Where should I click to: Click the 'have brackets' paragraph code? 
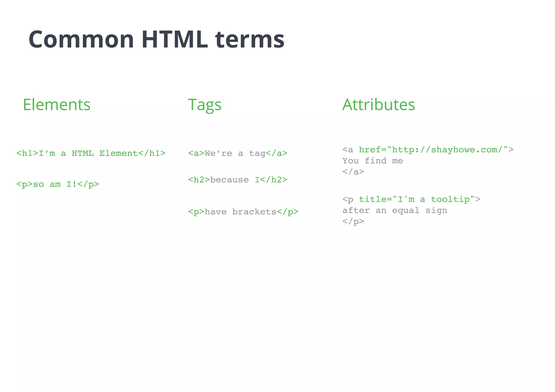[x=243, y=212]
